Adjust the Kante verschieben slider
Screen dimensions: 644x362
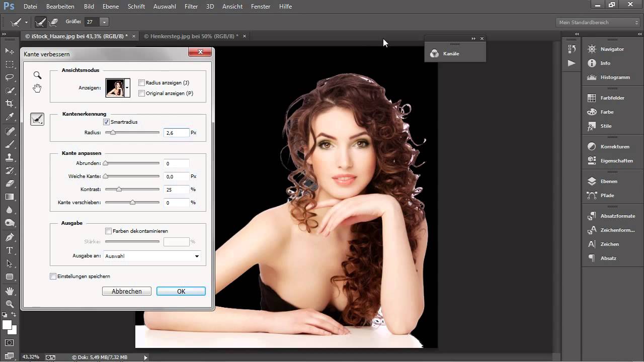coord(132,203)
